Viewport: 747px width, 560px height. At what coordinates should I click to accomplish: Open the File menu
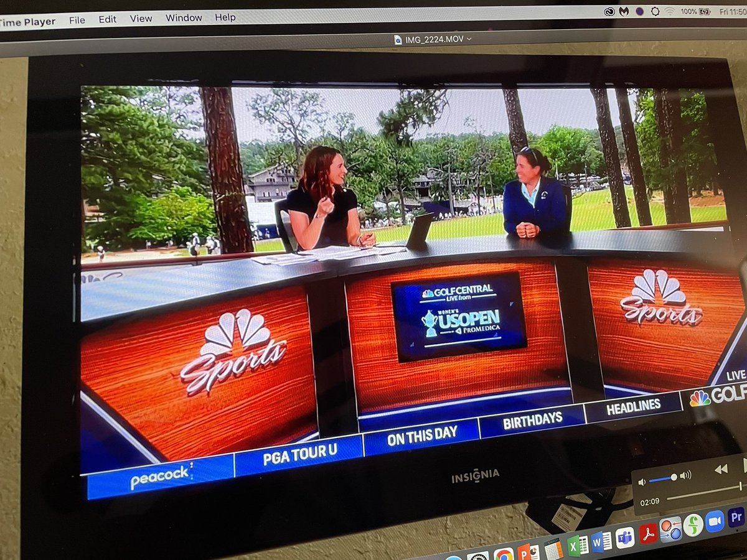click(77, 20)
